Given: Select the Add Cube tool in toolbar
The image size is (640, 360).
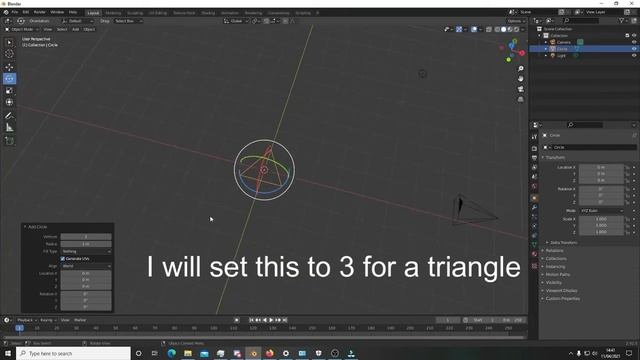Looking at the screenshot, I should click(9, 141).
